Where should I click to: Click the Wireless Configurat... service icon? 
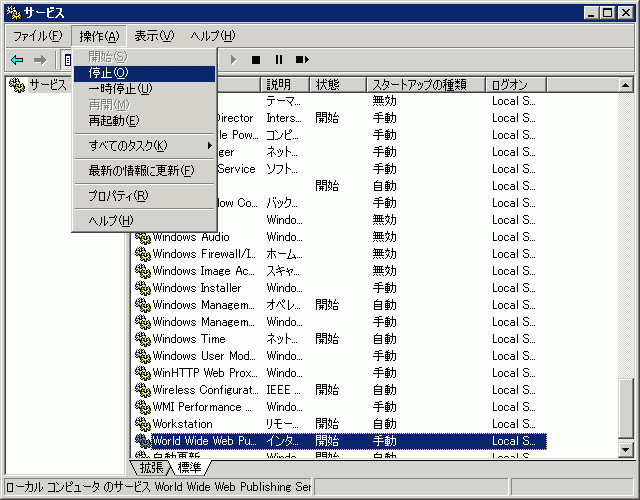click(x=143, y=390)
